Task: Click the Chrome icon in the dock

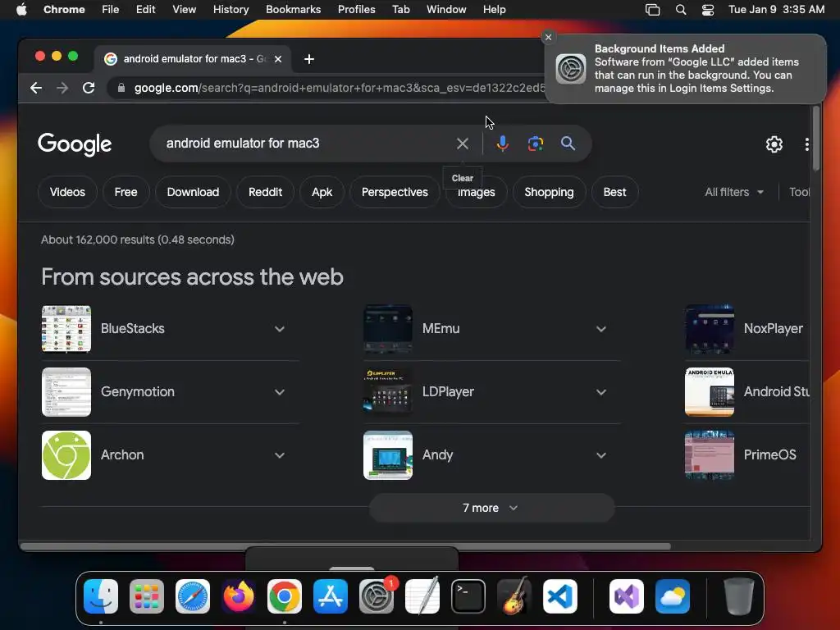Action: [x=285, y=596]
